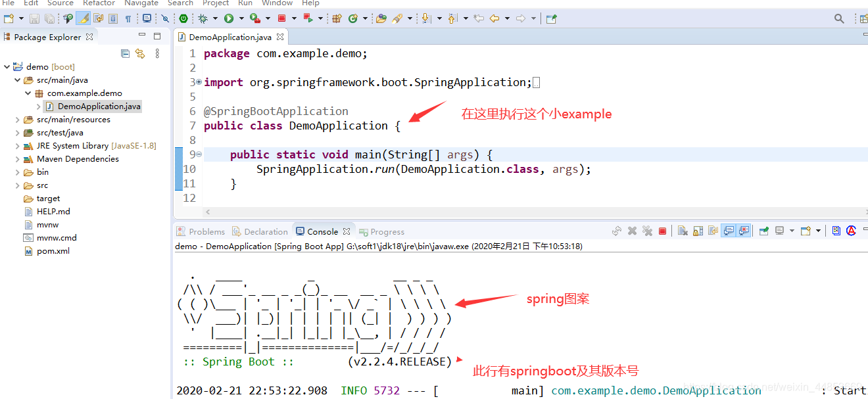This screenshot has width=868, height=399.
Task: Select the com.example.demo package
Action: [84, 93]
